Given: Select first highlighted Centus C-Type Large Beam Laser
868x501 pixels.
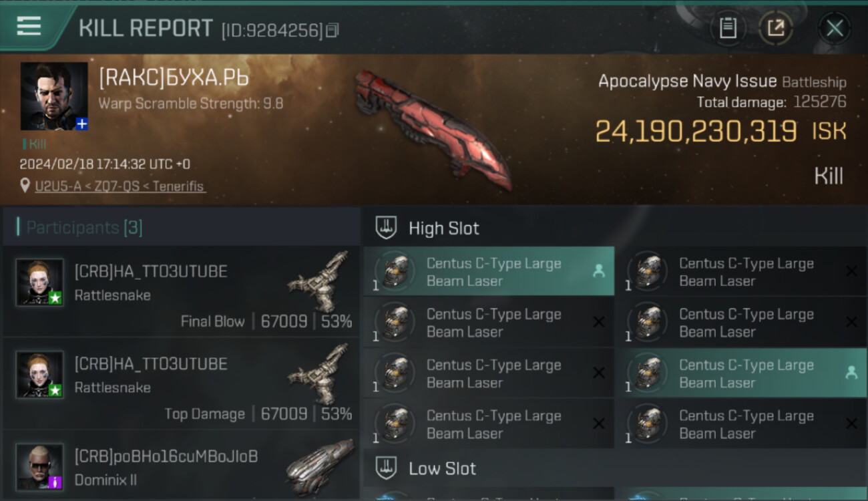Looking at the screenshot, I should click(x=489, y=272).
